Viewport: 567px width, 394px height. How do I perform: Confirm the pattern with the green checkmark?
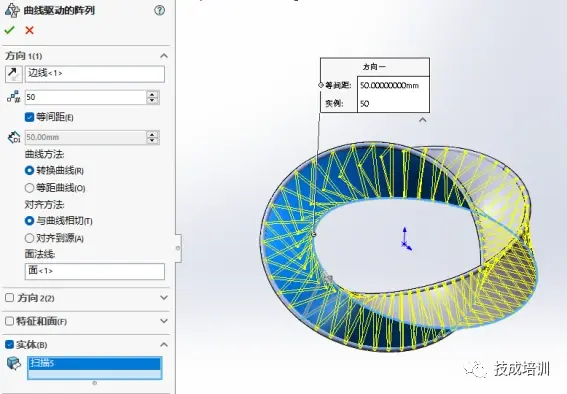click(x=9, y=30)
